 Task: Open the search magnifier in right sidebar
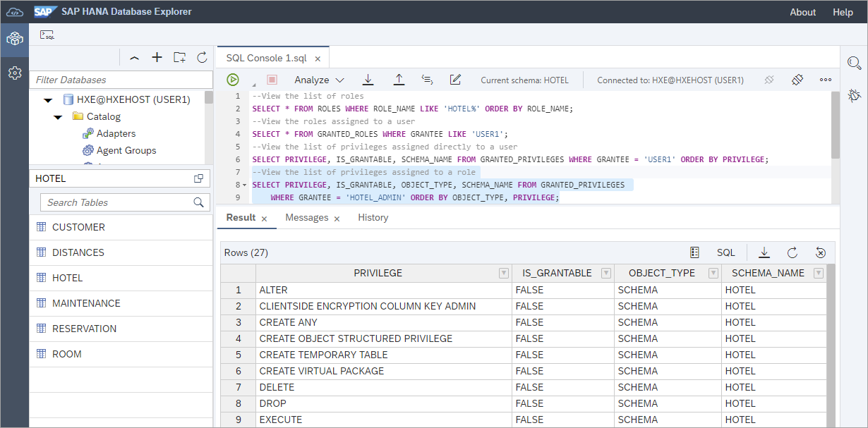point(854,63)
